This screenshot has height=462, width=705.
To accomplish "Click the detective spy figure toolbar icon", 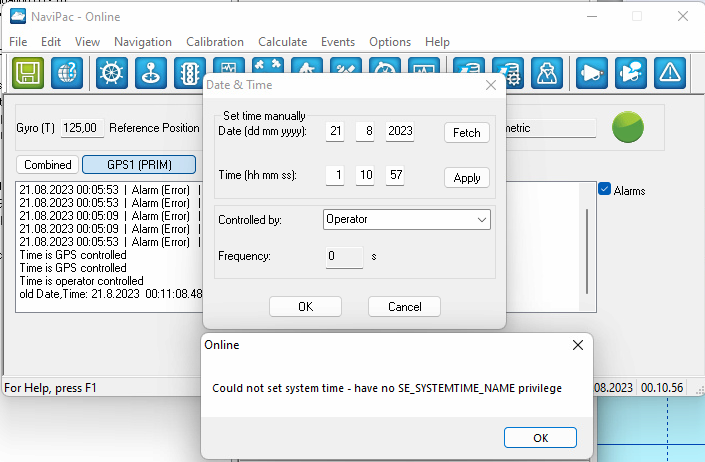I will (x=547, y=73).
